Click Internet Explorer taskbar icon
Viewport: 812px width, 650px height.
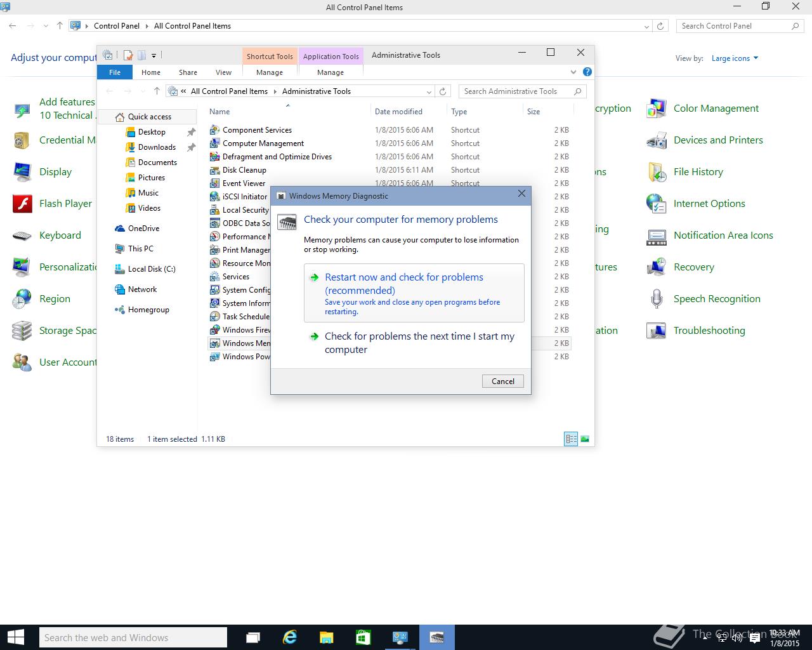coord(290,637)
